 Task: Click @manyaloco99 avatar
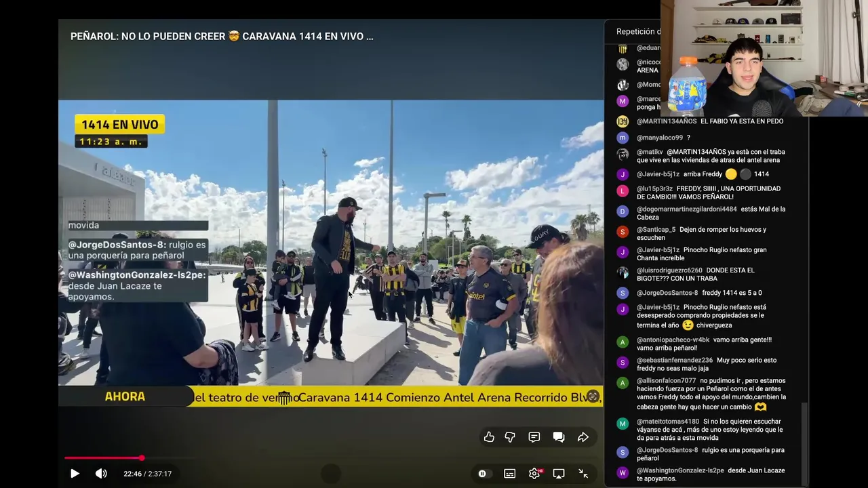(x=623, y=138)
